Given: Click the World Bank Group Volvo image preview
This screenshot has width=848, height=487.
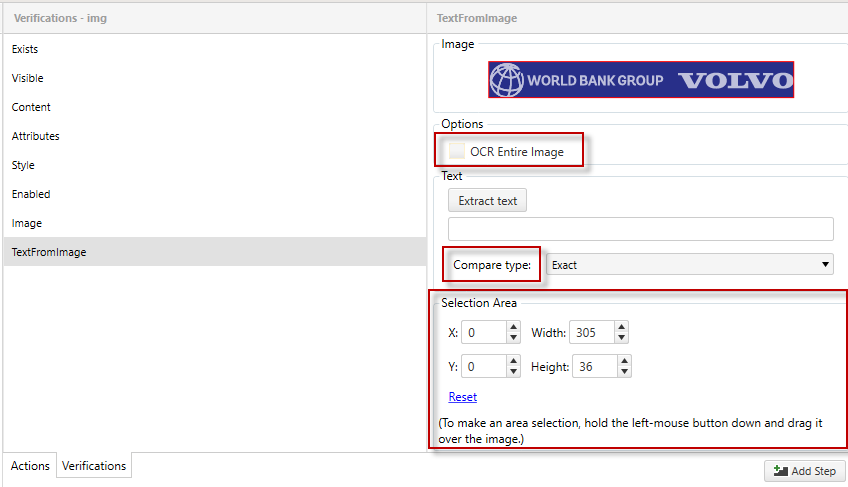Looking at the screenshot, I should click(641, 80).
